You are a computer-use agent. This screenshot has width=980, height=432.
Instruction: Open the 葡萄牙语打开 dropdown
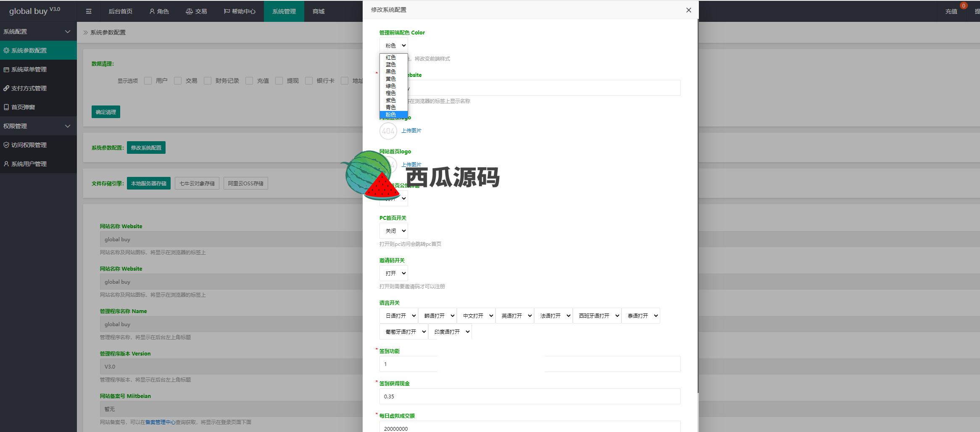click(x=404, y=332)
